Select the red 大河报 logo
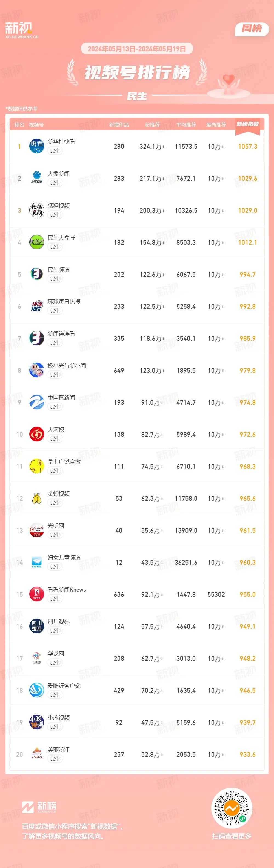274x868 pixels. point(36,434)
